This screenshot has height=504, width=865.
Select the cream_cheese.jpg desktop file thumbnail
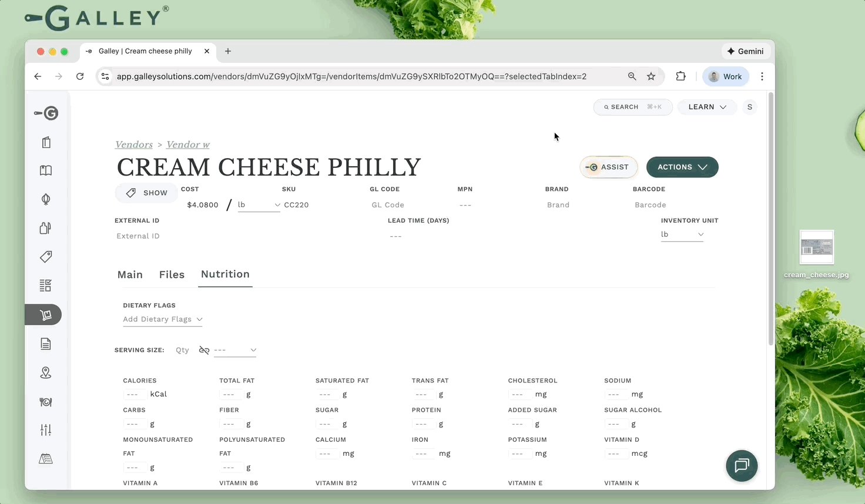point(816,248)
